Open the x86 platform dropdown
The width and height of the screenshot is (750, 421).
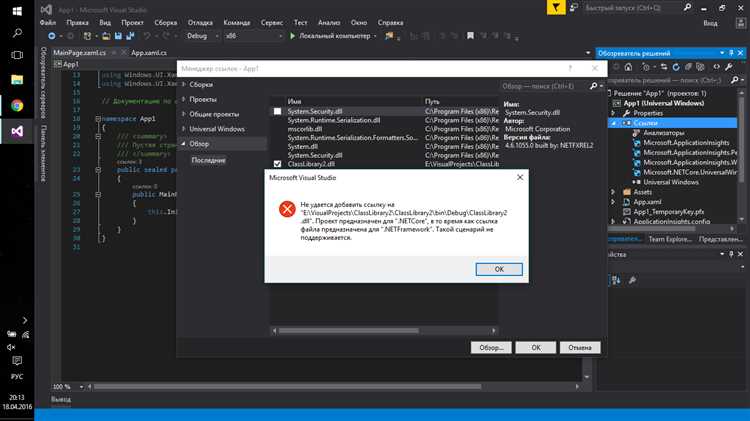254,36
